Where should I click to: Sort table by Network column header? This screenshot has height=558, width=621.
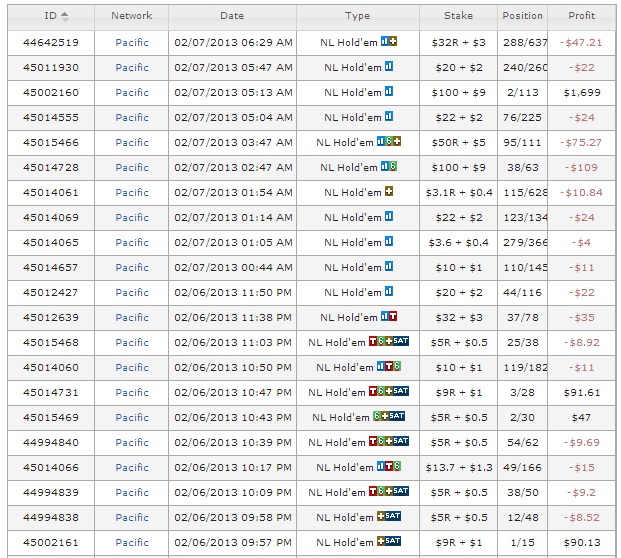point(132,16)
